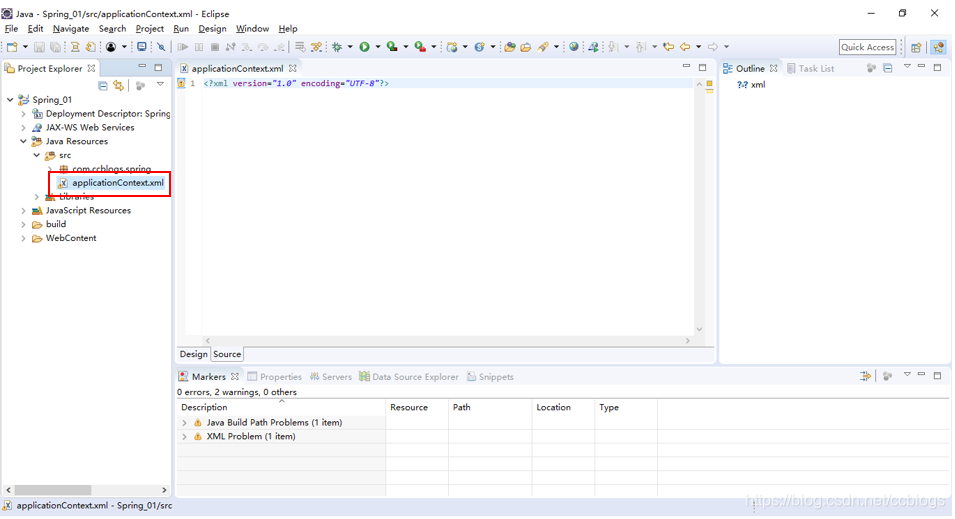Click the Open Task folder icon
This screenshot has width=955, height=519.
[x=526, y=47]
